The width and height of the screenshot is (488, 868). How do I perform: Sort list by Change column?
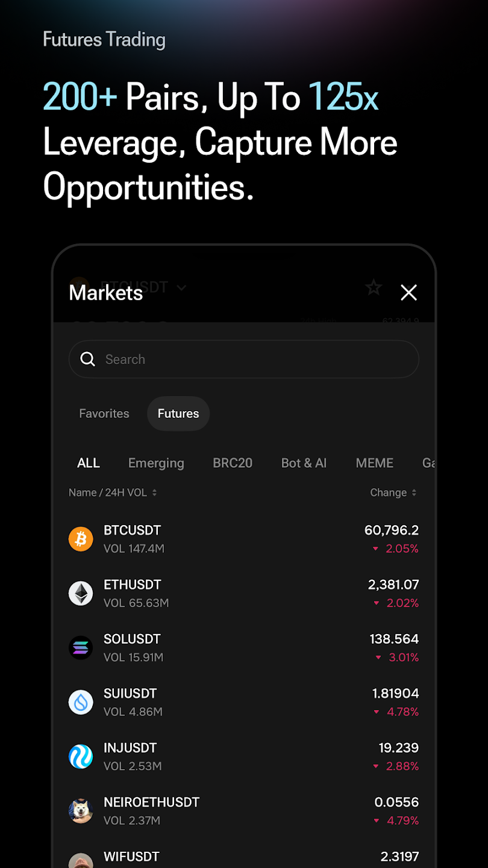click(393, 492)
